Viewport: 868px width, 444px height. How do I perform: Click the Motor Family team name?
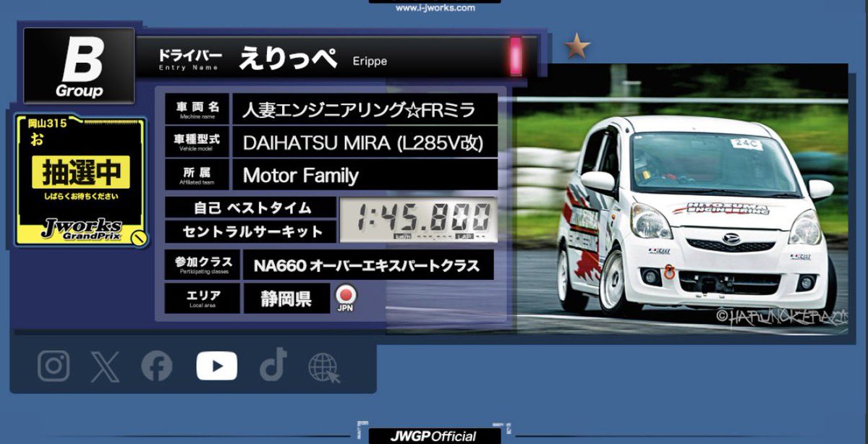[x=302, y=175]
